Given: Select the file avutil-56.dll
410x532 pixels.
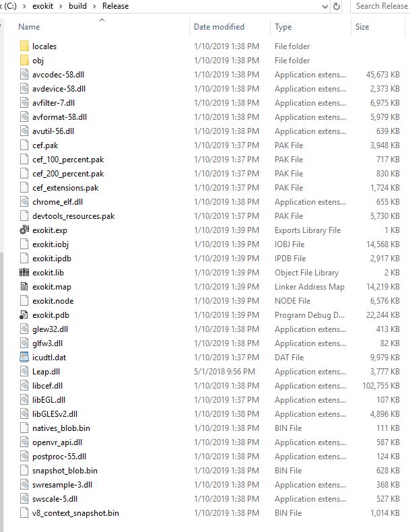Looking at the screenshot, I should pos(53,131).
